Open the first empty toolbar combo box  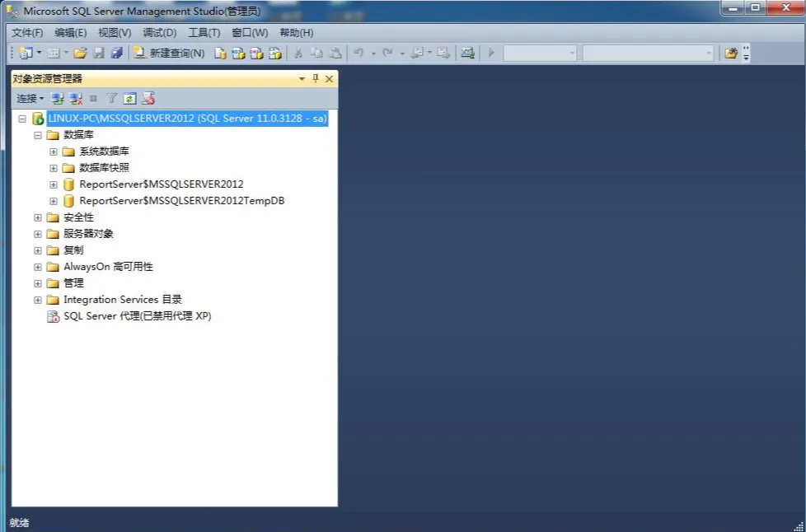click(x=540, y=53)
